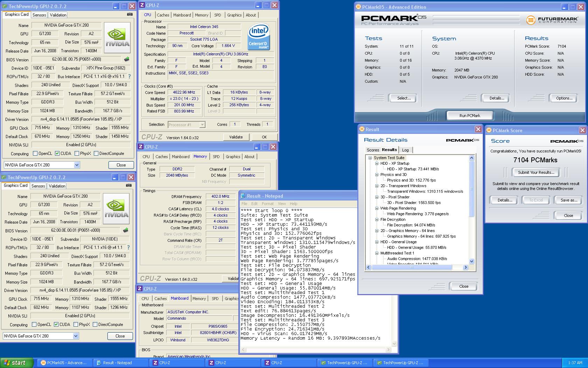Click the PCMark Score window title icon

coord(489,130)
